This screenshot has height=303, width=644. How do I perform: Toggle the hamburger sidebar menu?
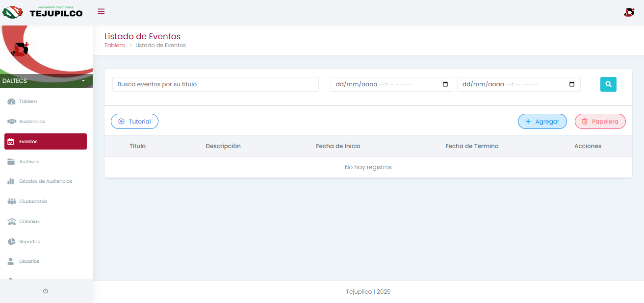tap(101, 11)
